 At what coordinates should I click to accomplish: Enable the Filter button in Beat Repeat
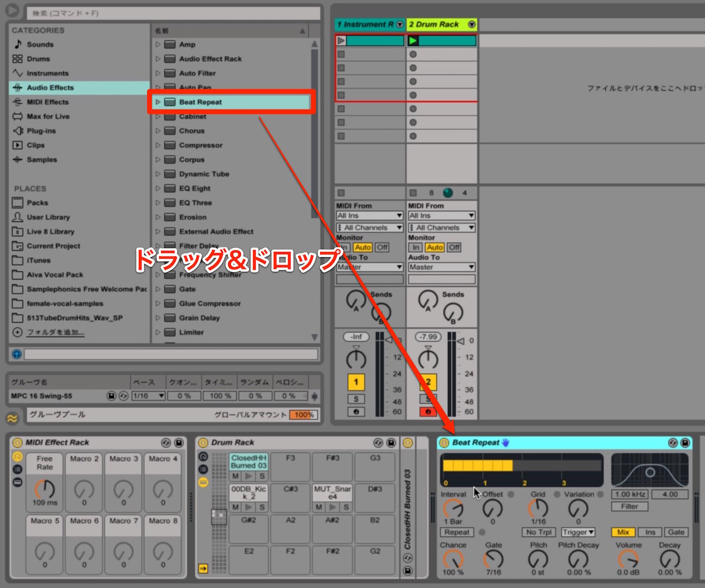pyautogui.click(x=629, y=506)
